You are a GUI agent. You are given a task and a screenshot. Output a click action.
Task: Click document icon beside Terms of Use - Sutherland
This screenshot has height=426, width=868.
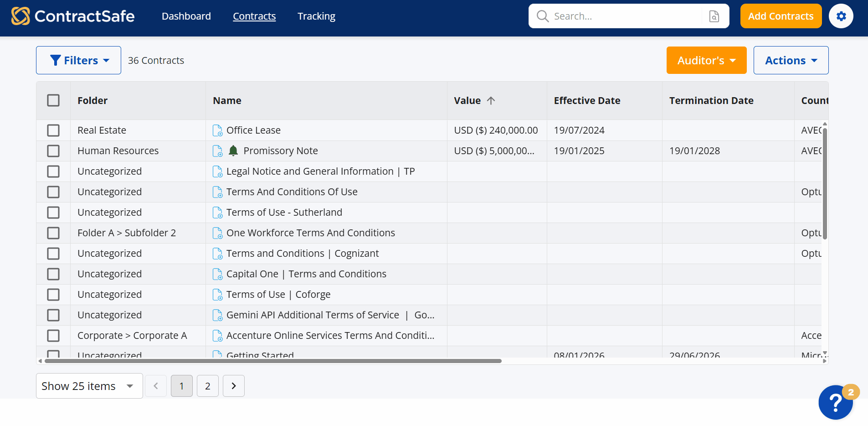click(218, 213)
